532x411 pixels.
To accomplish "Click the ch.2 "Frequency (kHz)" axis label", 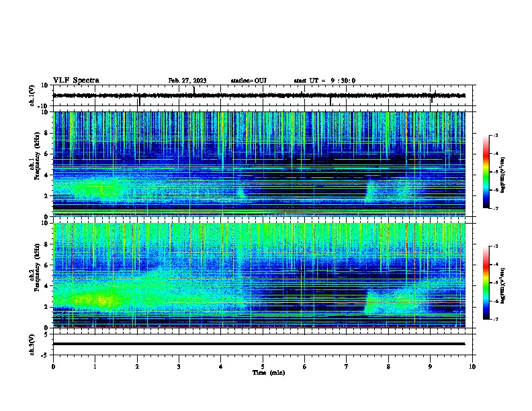I will point(37,267).
